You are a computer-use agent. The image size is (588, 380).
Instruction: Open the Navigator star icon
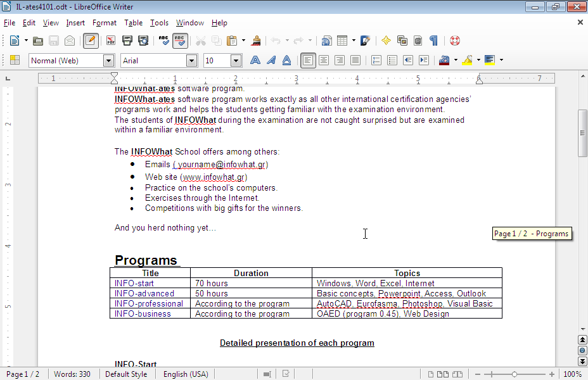[x=386, y=41]
